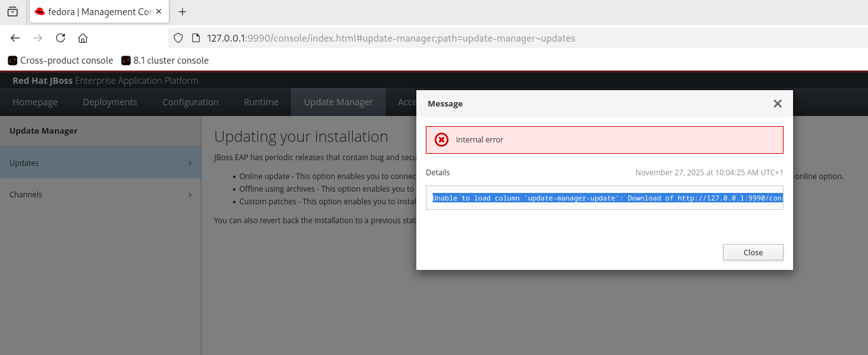
Task: Go back to previous page
Action: [15, 38]
